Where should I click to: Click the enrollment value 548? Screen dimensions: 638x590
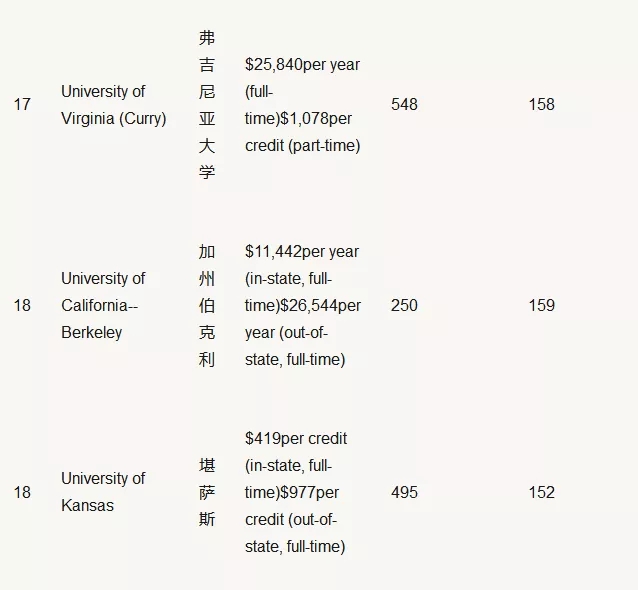[x=404, y=105]
